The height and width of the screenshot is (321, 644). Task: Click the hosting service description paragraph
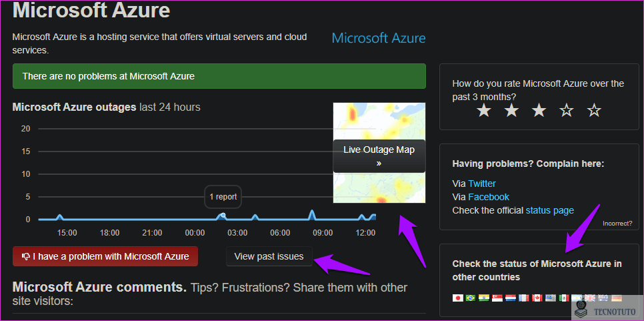(160, 43)
